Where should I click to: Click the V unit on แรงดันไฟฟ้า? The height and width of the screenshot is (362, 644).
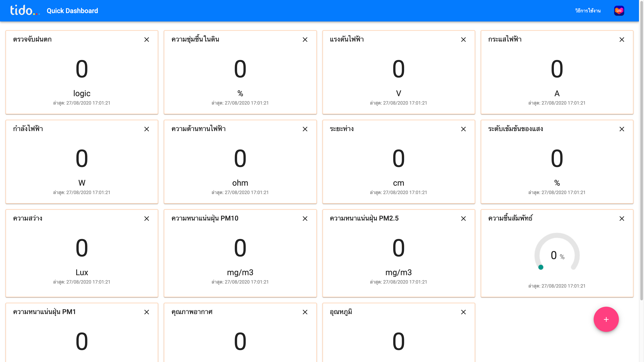(398, 94)
